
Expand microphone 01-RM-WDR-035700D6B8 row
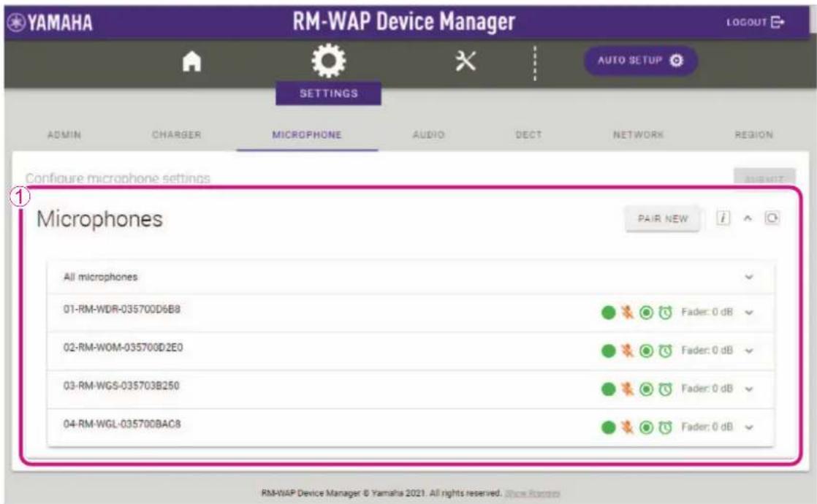pyautogui.click(x=749, y=313)
